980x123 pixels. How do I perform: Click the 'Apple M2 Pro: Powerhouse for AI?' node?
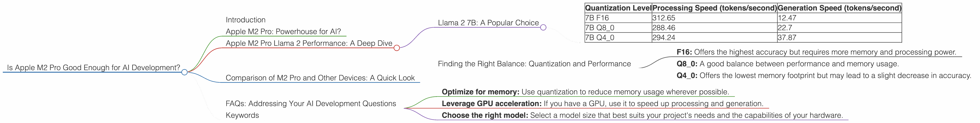[283, 32]
